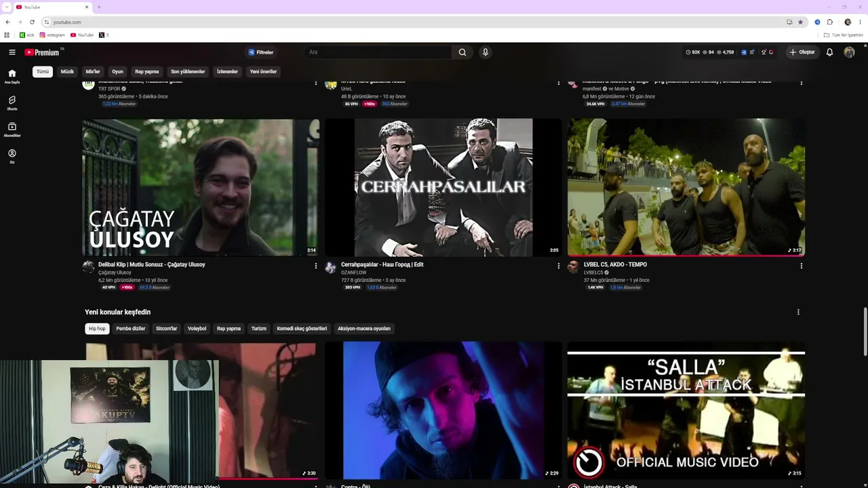Select the Voleybol topic chip
This screenshot has width=868, height=488.
(x=197, y=329)
